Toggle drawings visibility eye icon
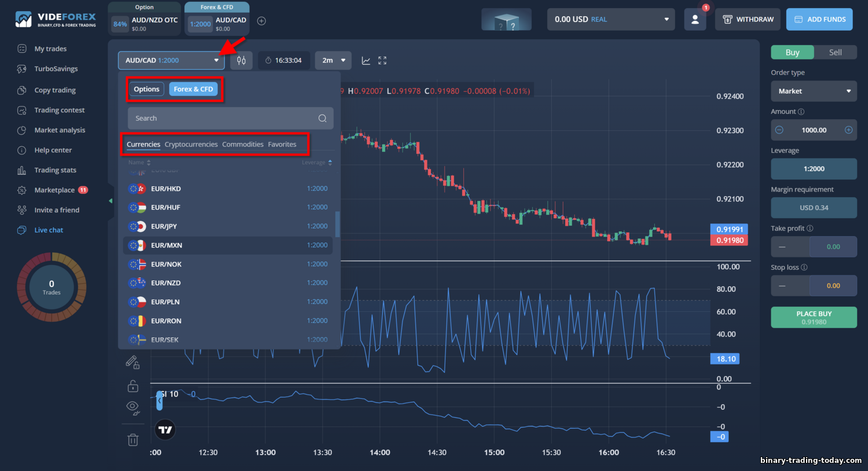The image size is (868, 471). [133, 408]
